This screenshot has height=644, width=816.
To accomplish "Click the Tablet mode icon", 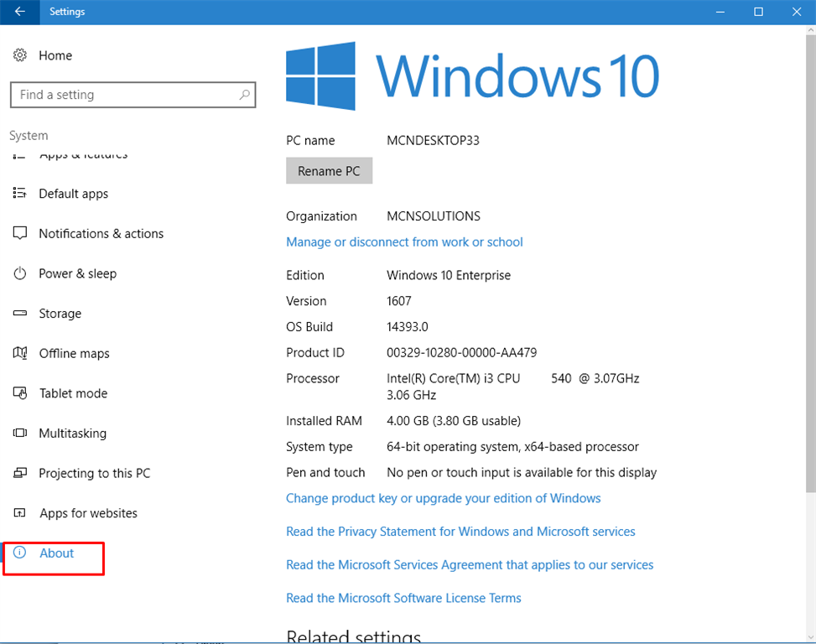I will pyautogui.click(x=20, y=393).
